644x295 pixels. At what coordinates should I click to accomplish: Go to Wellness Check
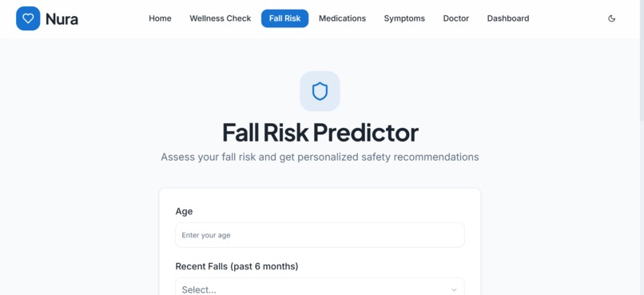pos(221,18)
